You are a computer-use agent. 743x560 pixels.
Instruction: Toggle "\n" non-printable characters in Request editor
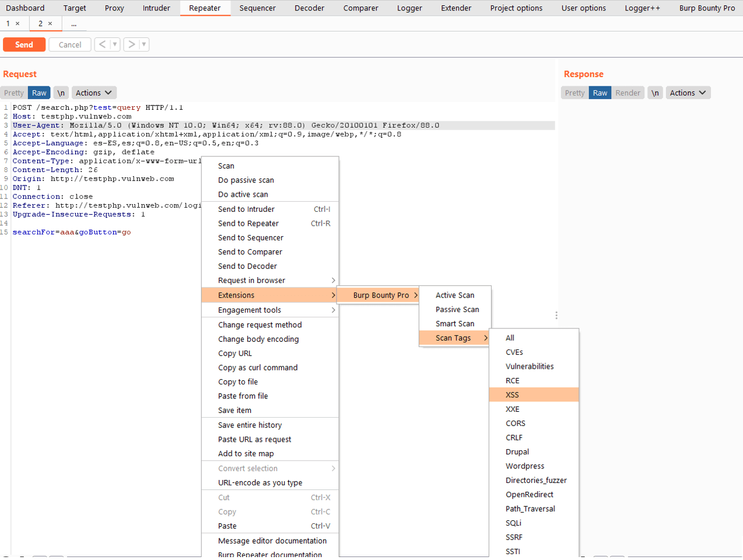pyautogui.click(x=61, y=92)
